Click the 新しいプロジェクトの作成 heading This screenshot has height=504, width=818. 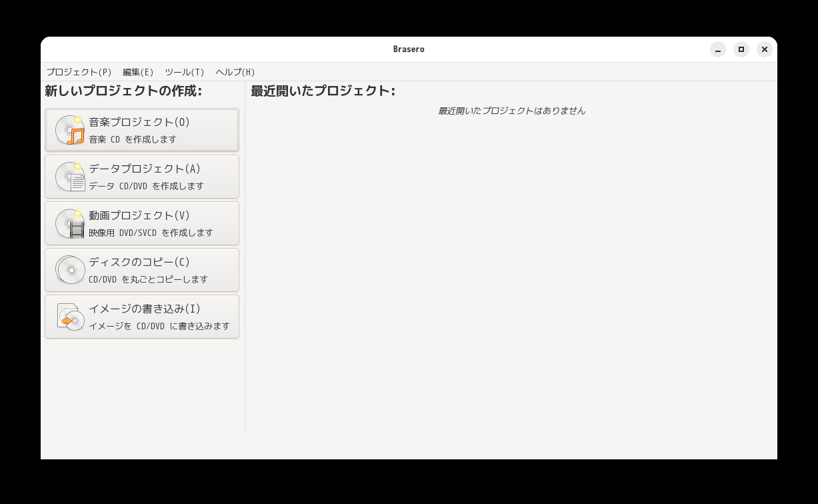(123, 91)
